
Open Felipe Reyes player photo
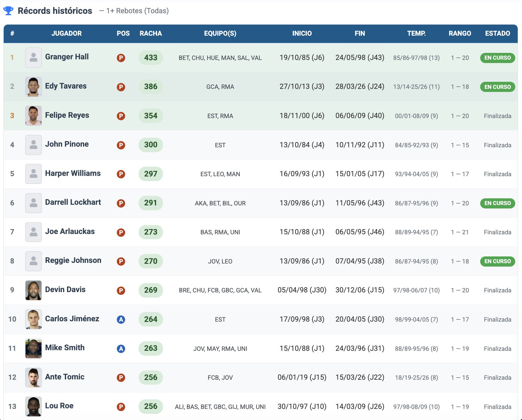(x=34, y=116)
